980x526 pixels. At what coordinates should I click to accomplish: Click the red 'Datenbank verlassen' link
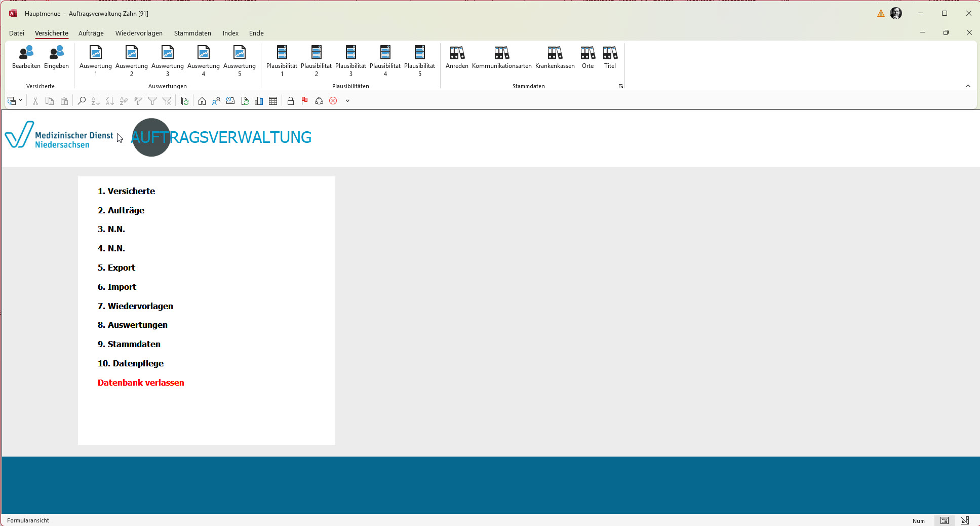pyautogui.click(x=141, y=383)
